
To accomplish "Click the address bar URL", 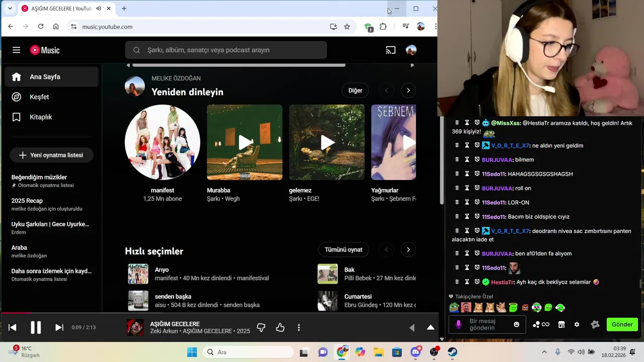I will 107,27.
